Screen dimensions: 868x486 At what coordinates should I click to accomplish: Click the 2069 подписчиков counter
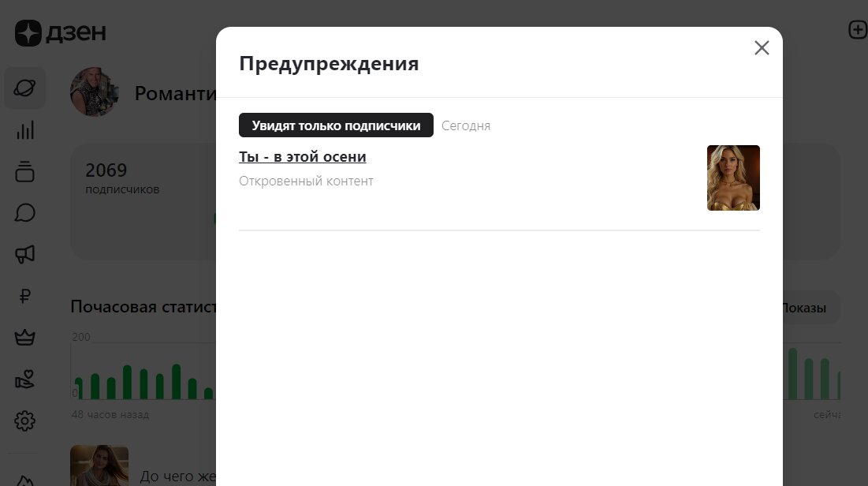(x=122, y=178)
